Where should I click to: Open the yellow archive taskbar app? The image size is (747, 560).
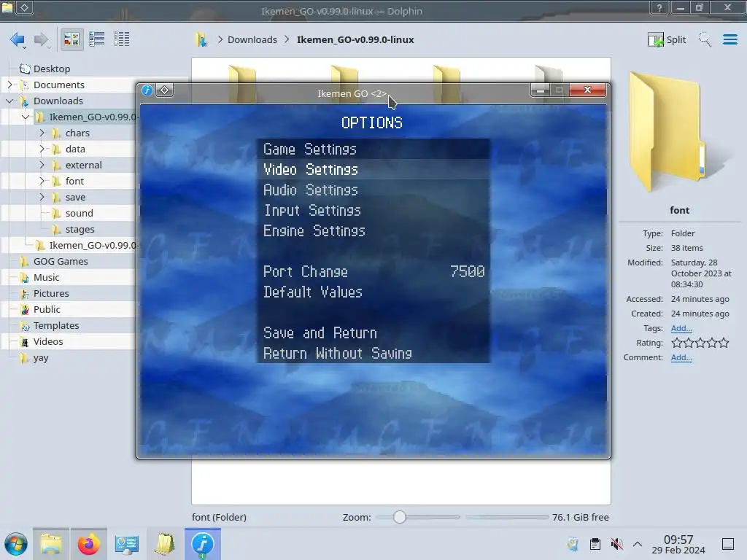pos(165,544)
